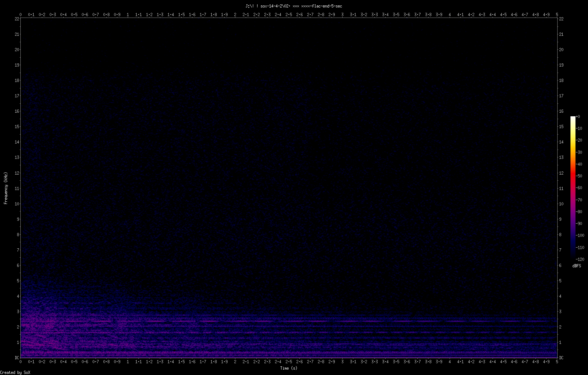
Task: Click the color scale gradient bar
Action: pos(573,187)
